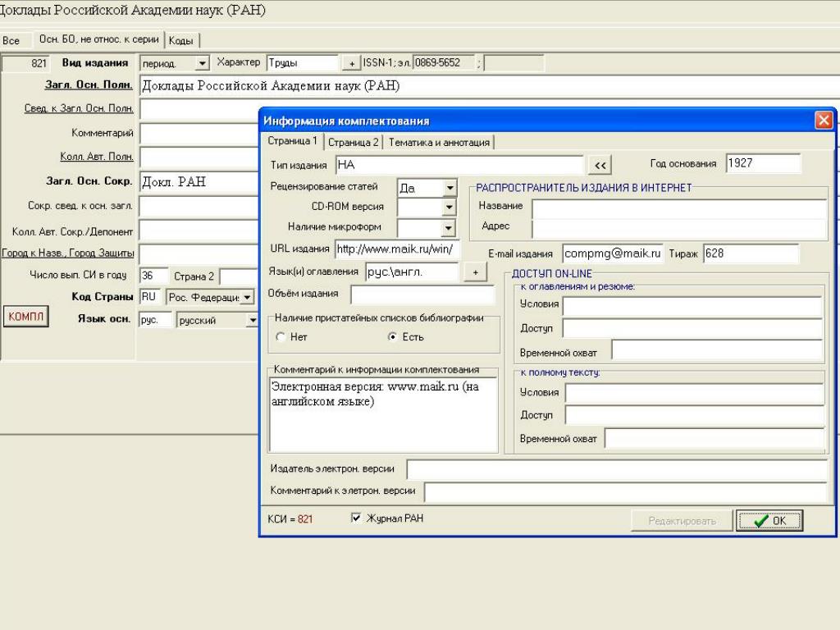
Task: Click the '<<' button next to Тип издания
Action: 600,165
